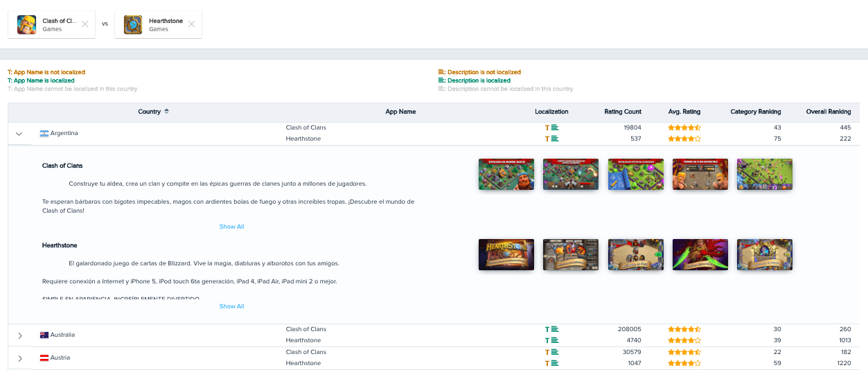Viewport: 868px width, 370px height.
Task: Click Austria country name
Action: click(x=60, y=358)
